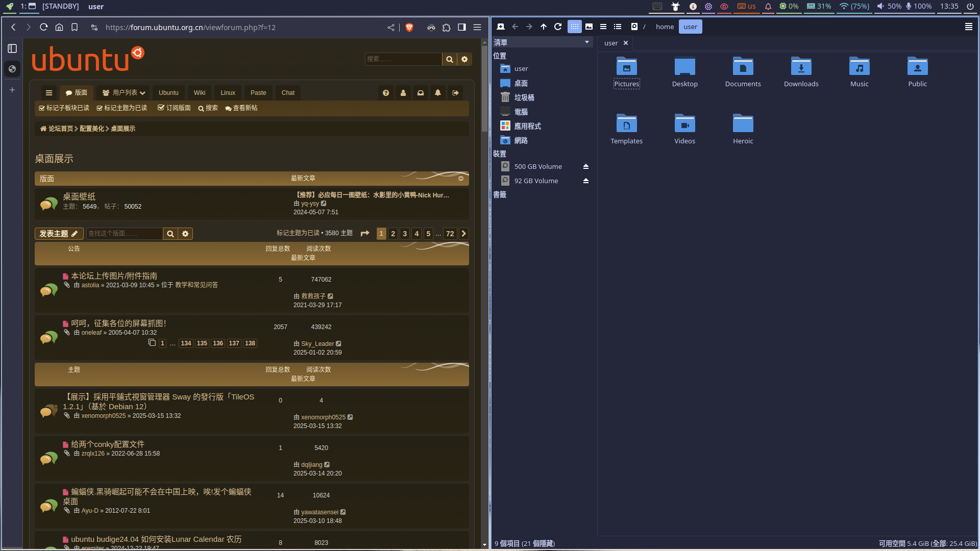Image resolution: width=980 pixels, height=551 pixels.
Task: Open the file manager main menu
Action: tap(969, 27)
